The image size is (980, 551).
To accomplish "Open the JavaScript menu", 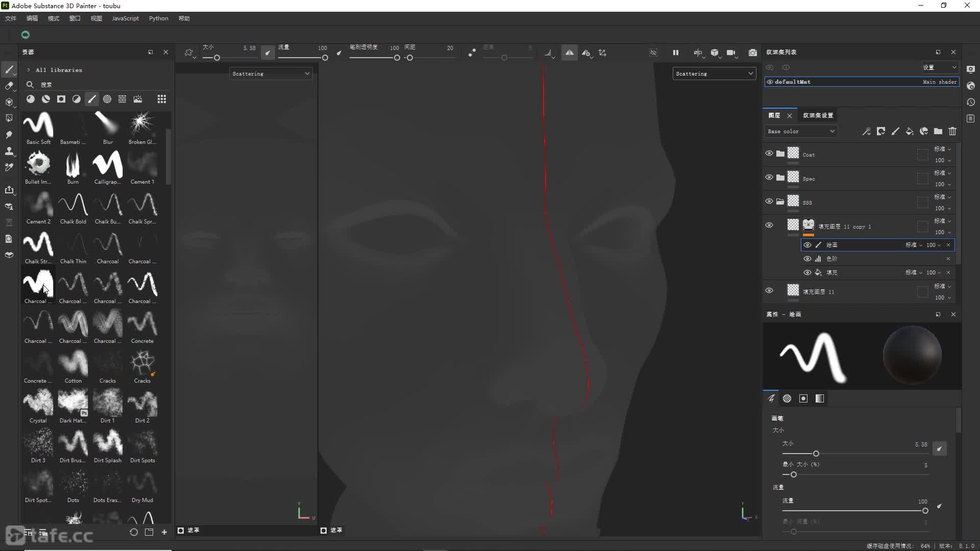I will coord(125,18).
